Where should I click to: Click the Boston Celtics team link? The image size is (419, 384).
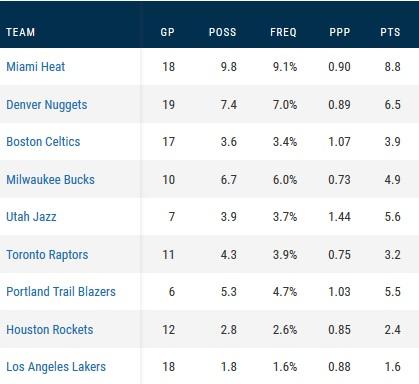43,142
